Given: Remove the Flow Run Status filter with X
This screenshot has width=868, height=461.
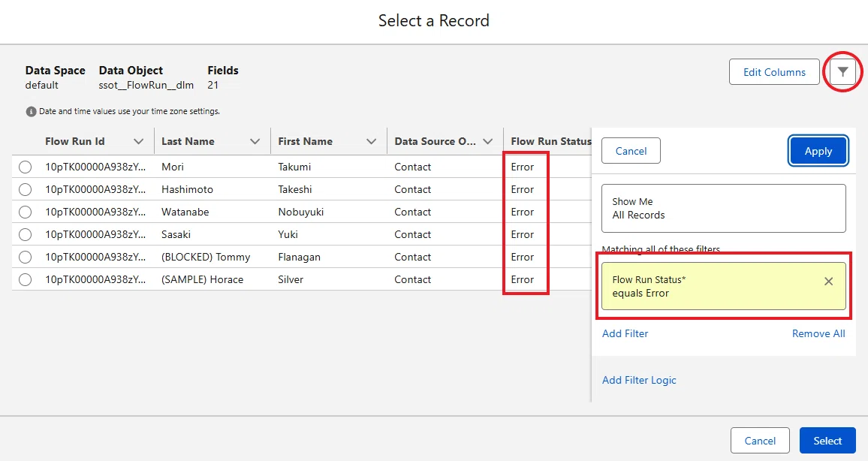Looking at the screenshot, I should click(828, 281).
